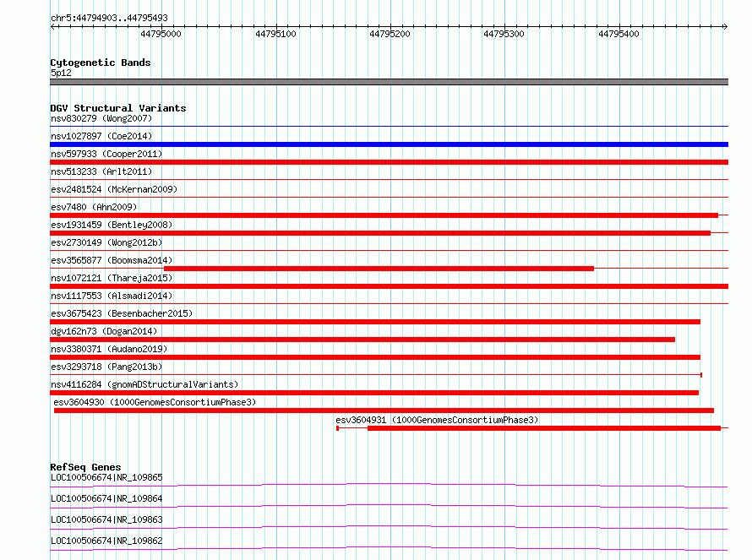
Task: Click the red bar of esv3604930
Action: click(x=384, y=410)
